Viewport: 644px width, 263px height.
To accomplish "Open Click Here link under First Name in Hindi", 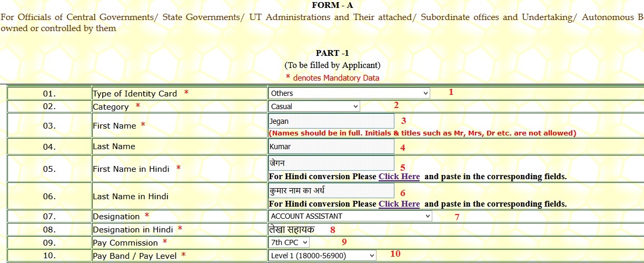I will coord(399,177).
